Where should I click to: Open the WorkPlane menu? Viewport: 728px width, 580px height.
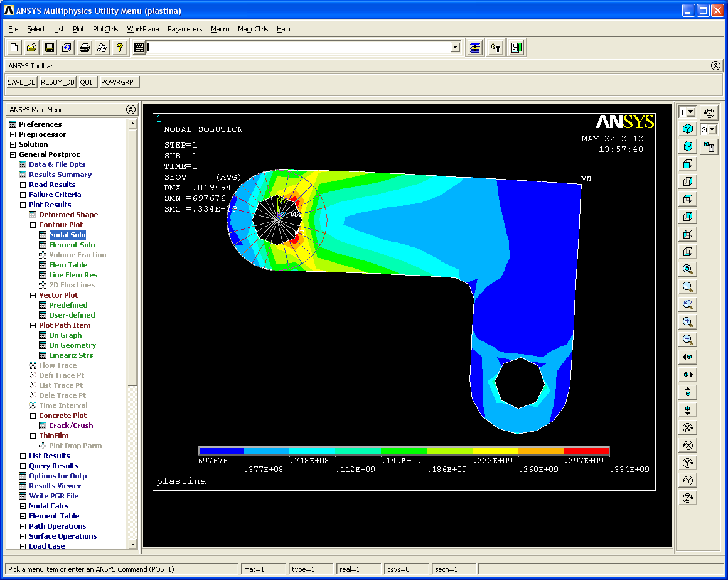tap(143, 29)
